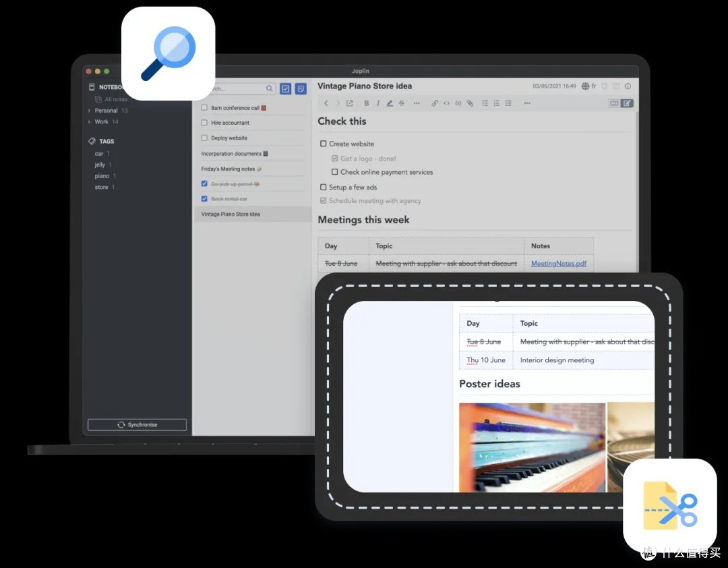728x568 pixels.
Task: Open the Personal notebook
Action: click(107, 111)
